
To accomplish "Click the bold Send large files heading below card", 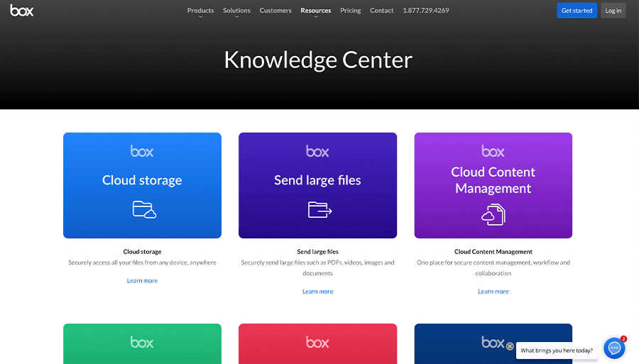I will 318,252.
